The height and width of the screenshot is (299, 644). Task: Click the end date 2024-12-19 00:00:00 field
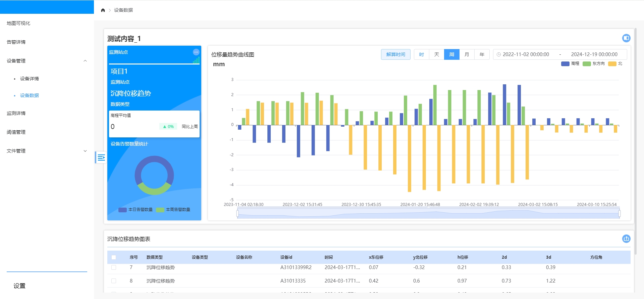pyautogui.click(x=594, y=54)
